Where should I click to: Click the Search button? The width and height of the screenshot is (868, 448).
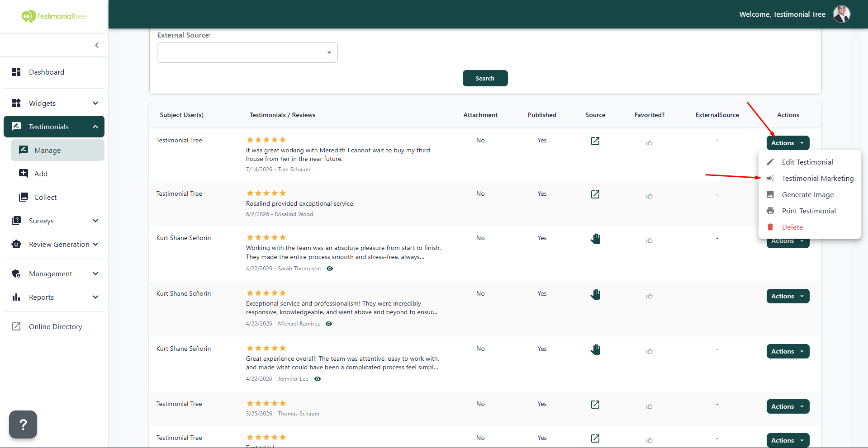tap(485, 78)
